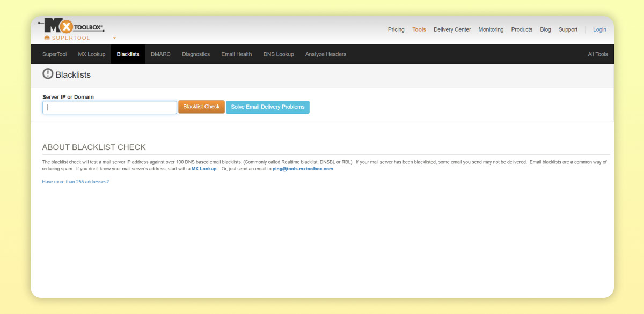Open the Tools menu item
Image resolution: width=644 pixels, height=314 pixels.
click(x=419, y=29)
